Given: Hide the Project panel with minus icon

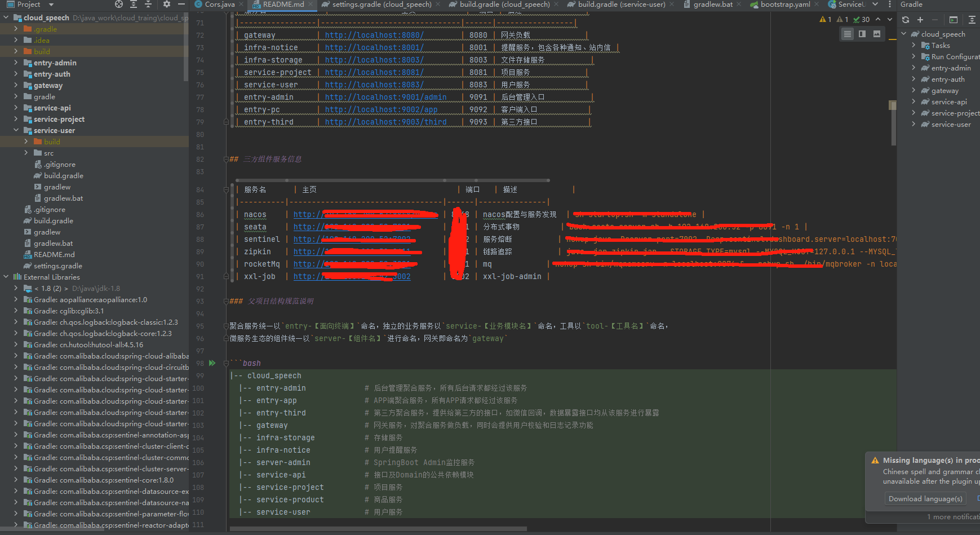Looking at the screenshot, I should coord(181,4).
